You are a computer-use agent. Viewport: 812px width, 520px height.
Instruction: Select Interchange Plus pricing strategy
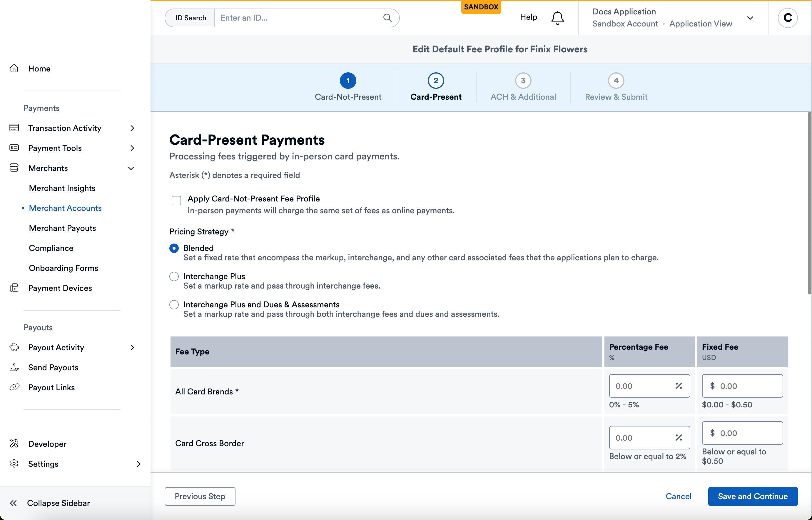[x=174, y=276]
